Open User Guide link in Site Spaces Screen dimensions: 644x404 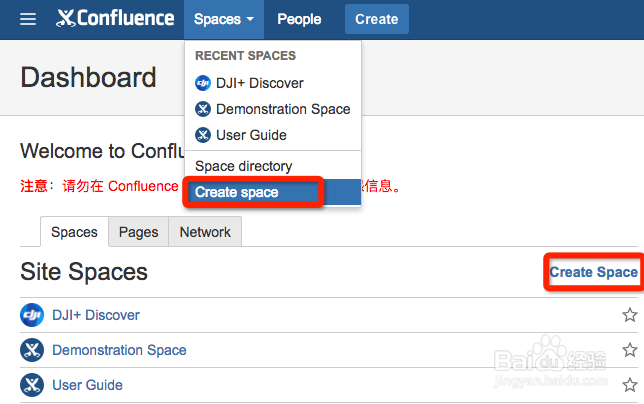[87, 385]
